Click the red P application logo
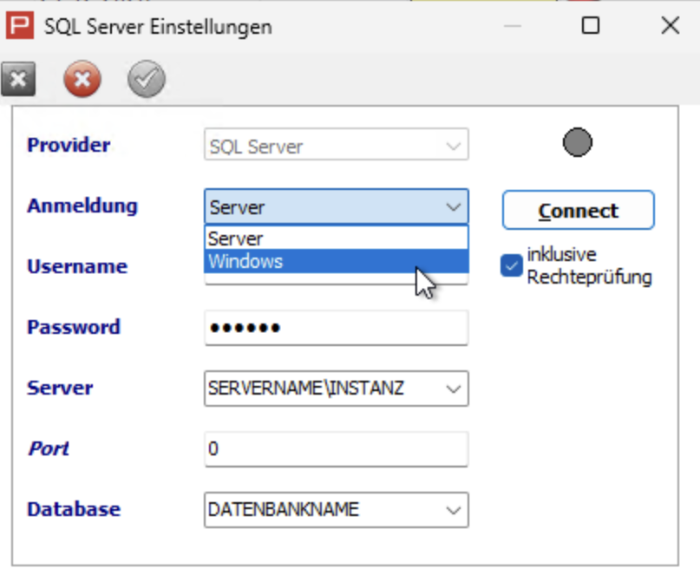Image resolution: width=700 pixels, height=588 pixels. pos(20,26)
